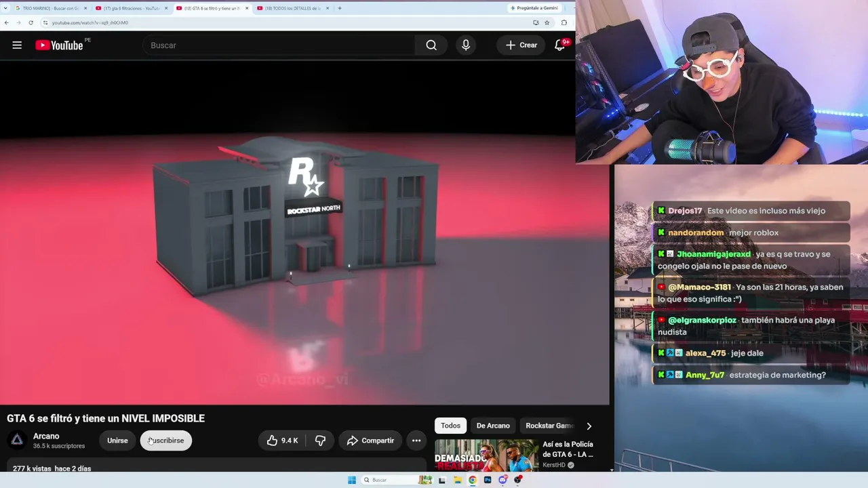The height and width of the screenshot is (488, 868).
Task: Go forward in the browser
Action: pos(18,22)
